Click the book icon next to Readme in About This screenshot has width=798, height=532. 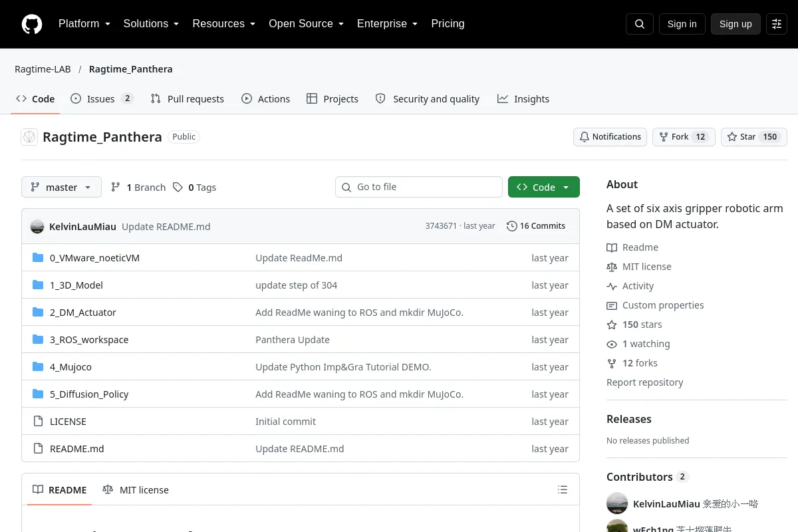click(x=612, y=247)
